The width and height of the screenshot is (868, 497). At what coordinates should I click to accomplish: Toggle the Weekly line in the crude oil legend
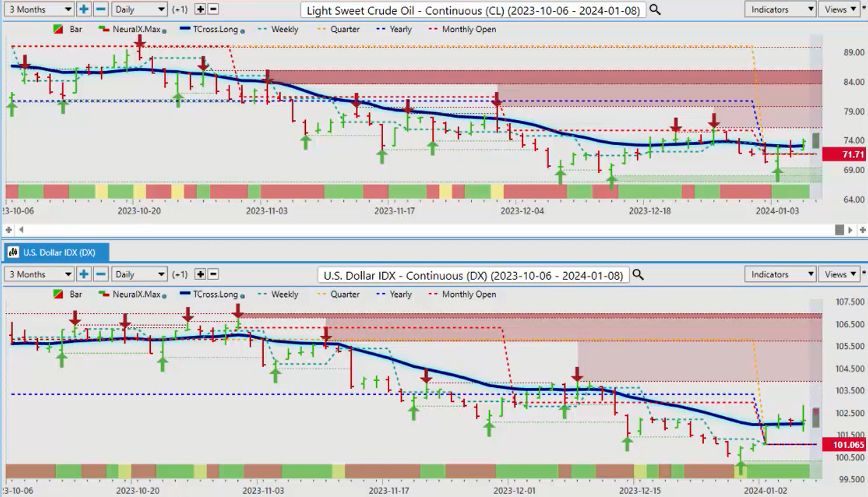pyautogui.click(x=278, y=29)
